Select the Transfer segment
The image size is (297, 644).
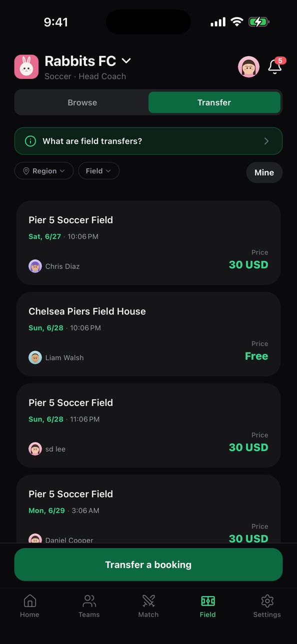pos(214,102)
